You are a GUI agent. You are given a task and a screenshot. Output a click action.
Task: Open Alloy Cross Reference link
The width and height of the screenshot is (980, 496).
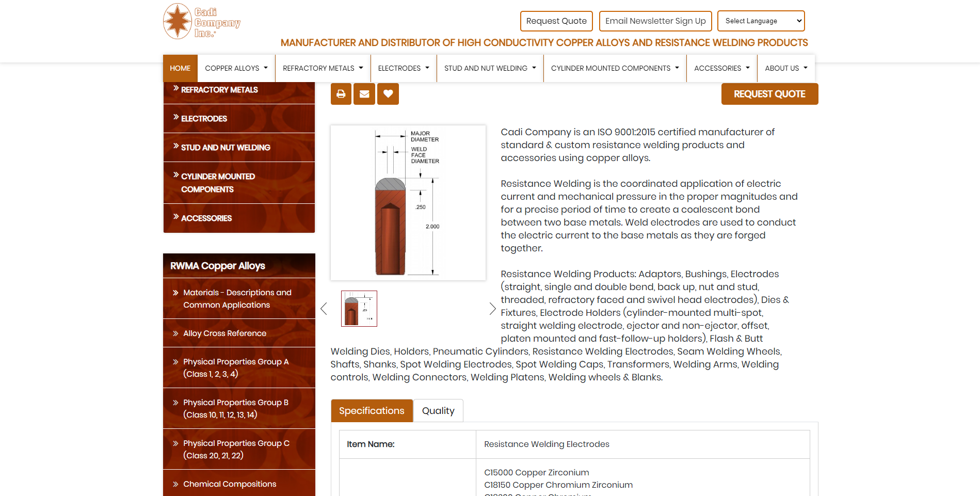coord(224,333)
